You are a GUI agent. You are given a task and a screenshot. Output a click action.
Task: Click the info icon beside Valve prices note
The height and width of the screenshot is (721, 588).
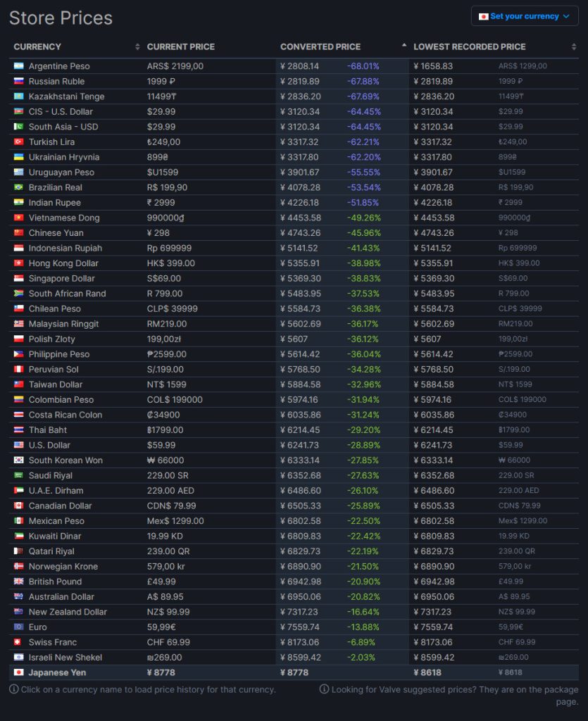click(324, 689)
